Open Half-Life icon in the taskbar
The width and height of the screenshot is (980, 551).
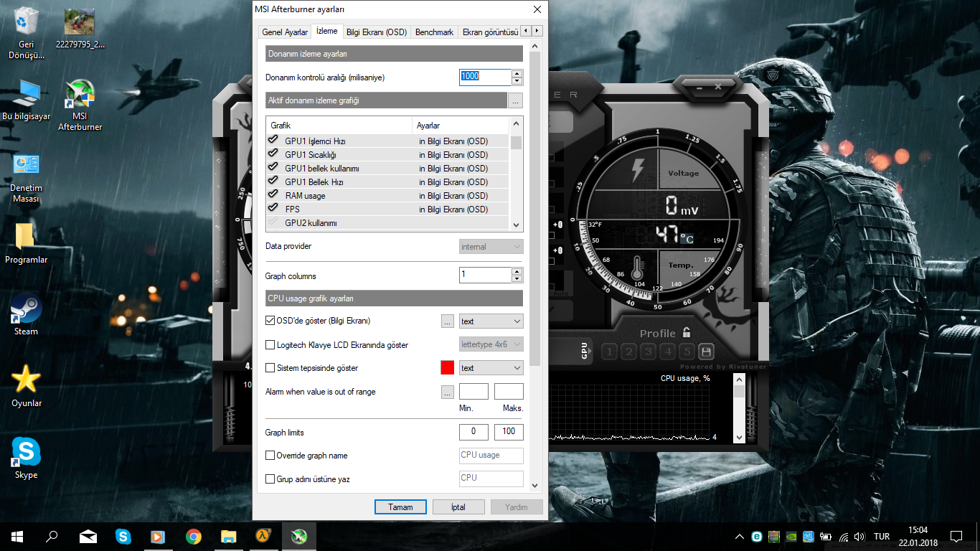pyautogui.click(x=263, y=536)
